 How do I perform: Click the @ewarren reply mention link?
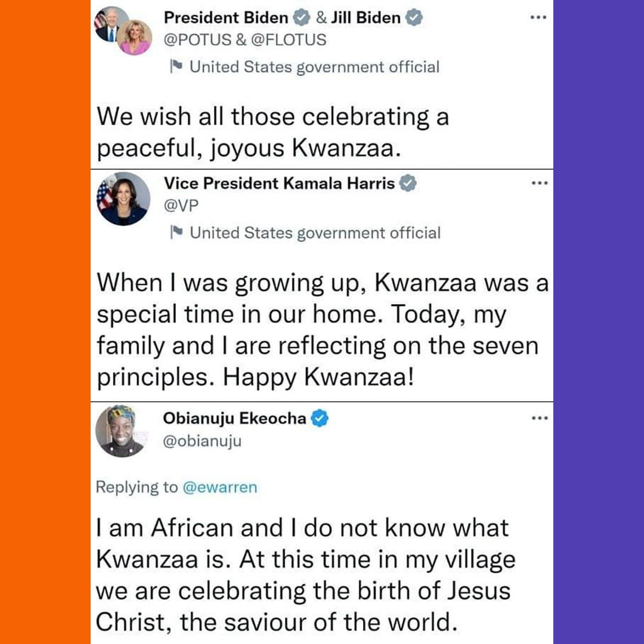coord(219,487)
